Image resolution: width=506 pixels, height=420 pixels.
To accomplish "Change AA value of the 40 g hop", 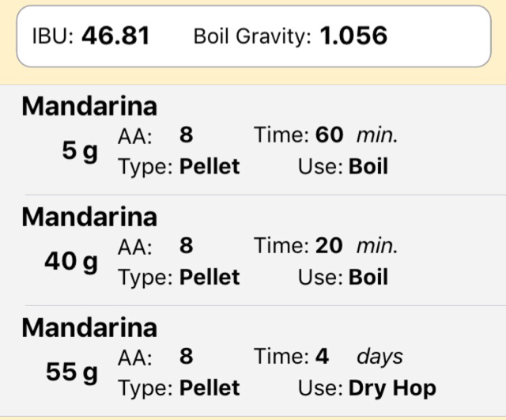I will [x=186, y=246].
